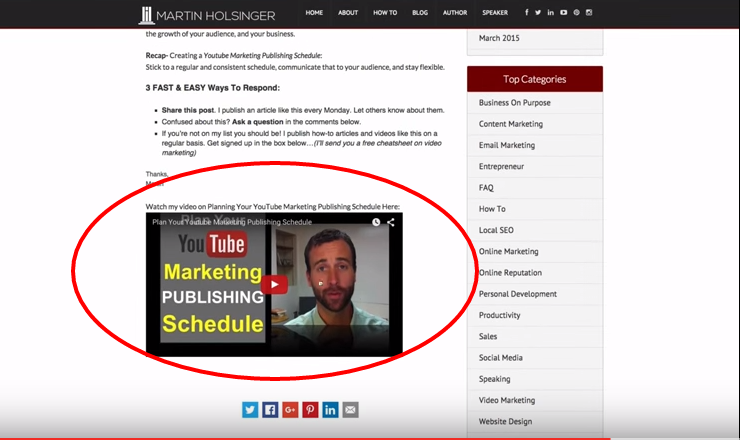Open the SPEAKER menu item

coord(495,13)
